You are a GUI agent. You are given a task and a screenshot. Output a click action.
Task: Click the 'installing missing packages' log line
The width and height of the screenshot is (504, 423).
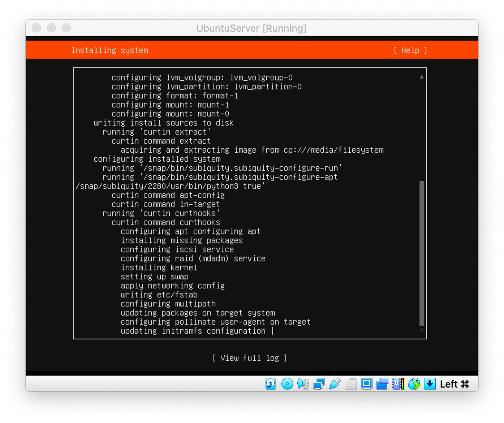182,241
